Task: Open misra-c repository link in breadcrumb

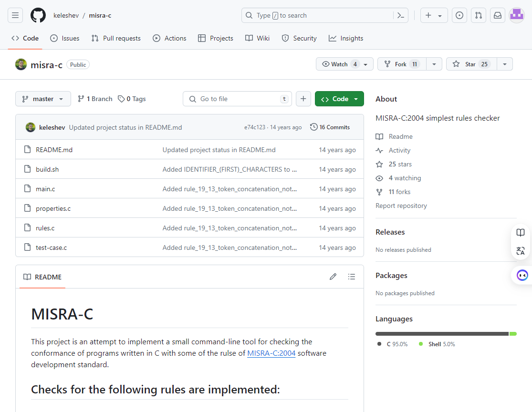Action: (x=100, y=16)
